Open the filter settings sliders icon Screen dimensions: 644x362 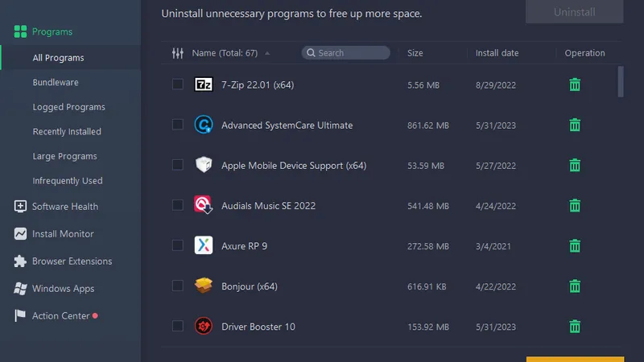[x=178, y=53]
